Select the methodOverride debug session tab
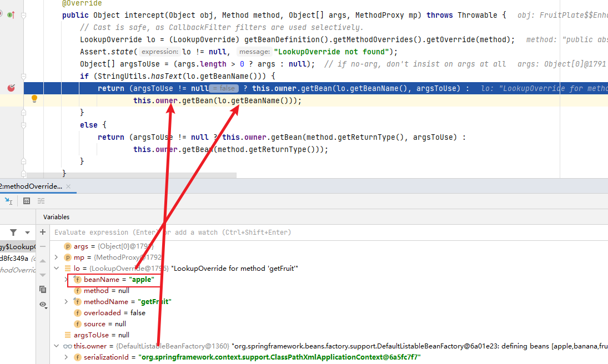The height and width of the screenshot is (364, 608). point(31,186)
